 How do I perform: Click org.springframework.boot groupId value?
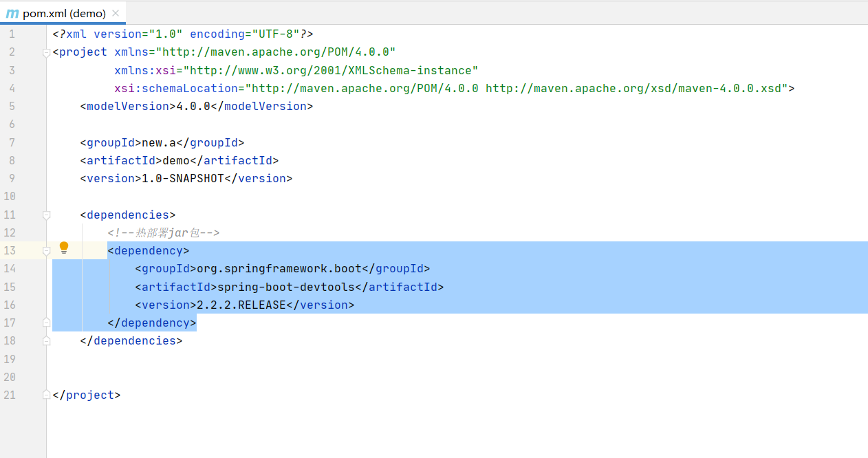pos(279,268)
